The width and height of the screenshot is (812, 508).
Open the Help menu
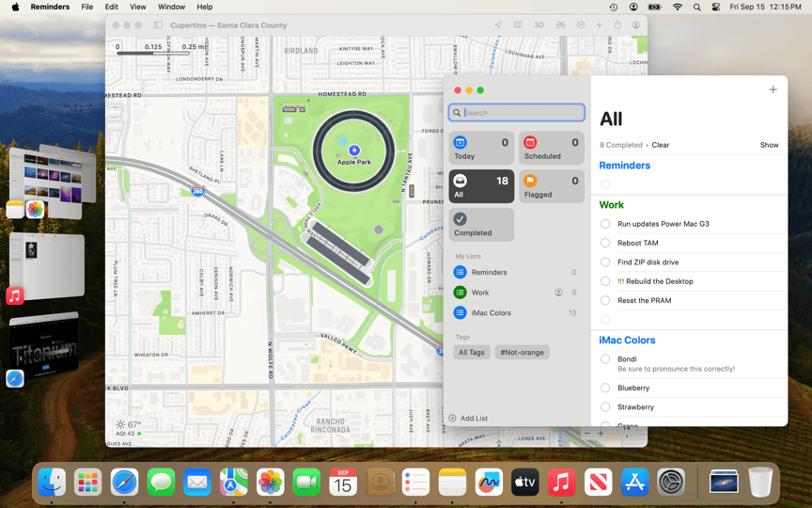[205, 7]
